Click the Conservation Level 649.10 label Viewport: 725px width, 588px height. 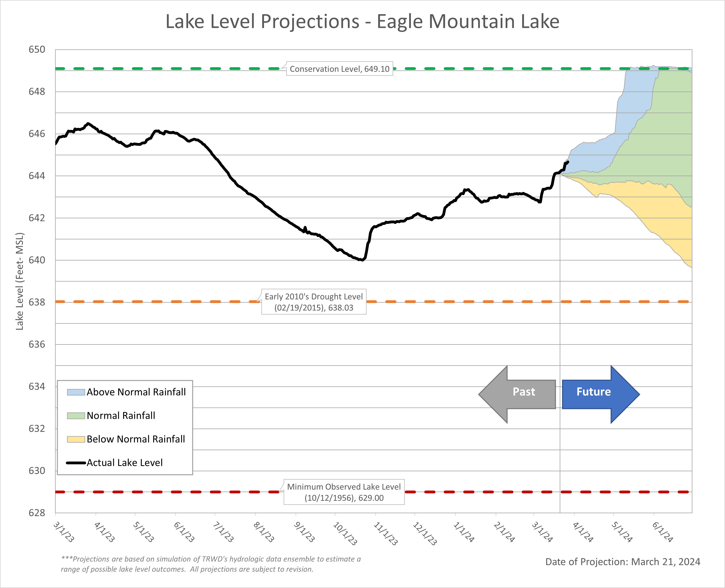click(x=340, y=69)
